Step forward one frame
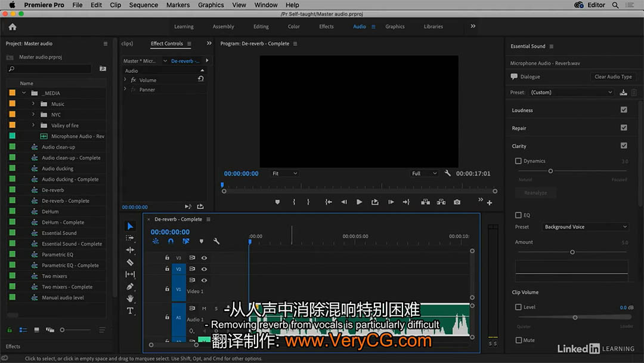 tap(391, 202)
